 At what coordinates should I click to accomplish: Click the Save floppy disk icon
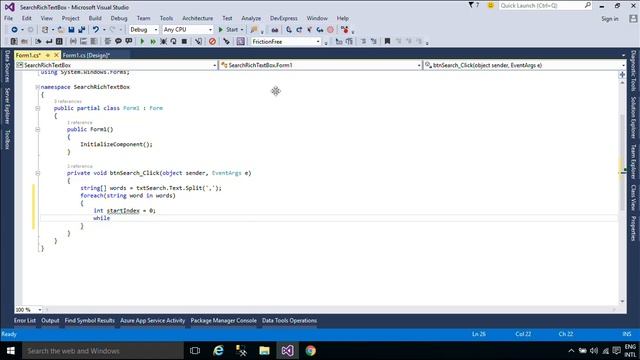coord(71,30)
